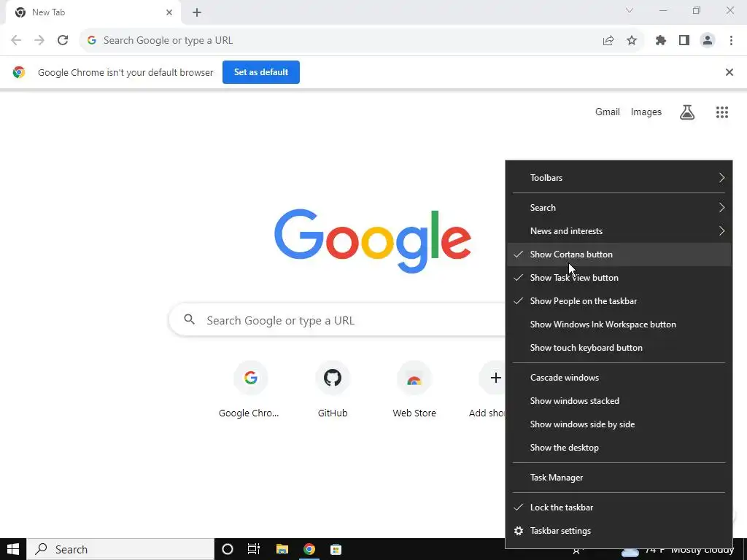Open the side panel icon

[x=684, y=41]
